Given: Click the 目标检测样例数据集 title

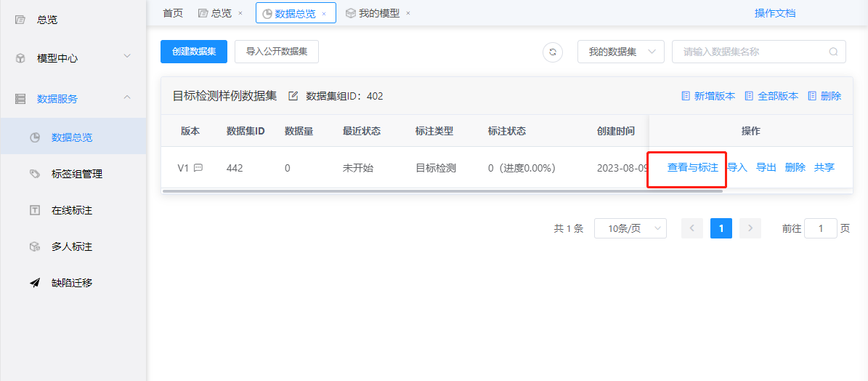Looking at the screenshot, I should pyautogui.click(x=224, y=96).
